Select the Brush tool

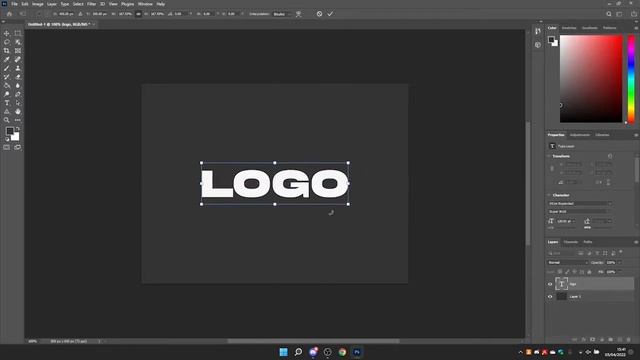point(7,68)
